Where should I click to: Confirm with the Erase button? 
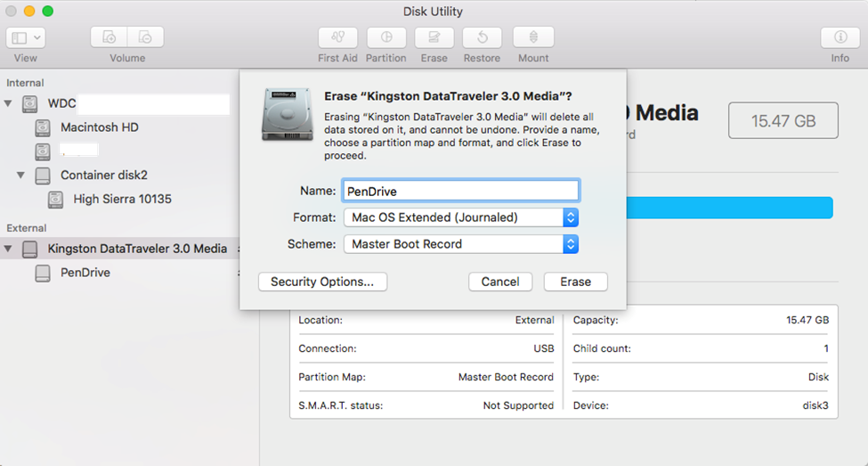pos(576,282)
